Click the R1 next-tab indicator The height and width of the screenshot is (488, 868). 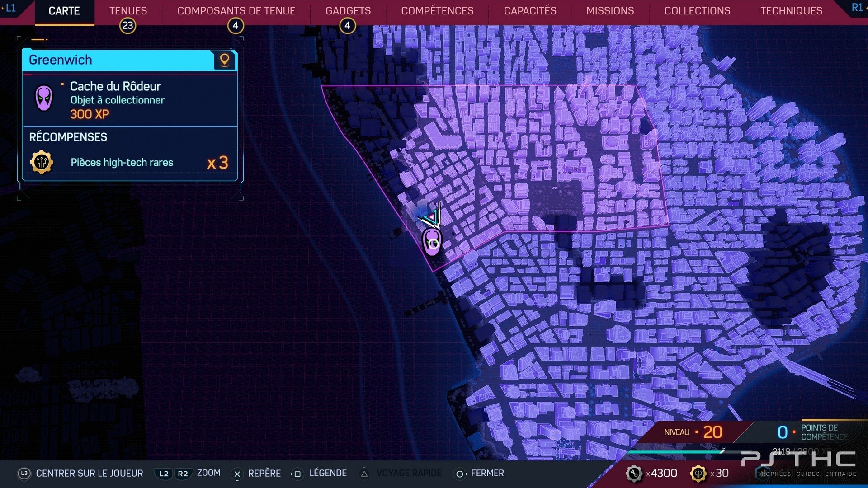tap(857, 8)
